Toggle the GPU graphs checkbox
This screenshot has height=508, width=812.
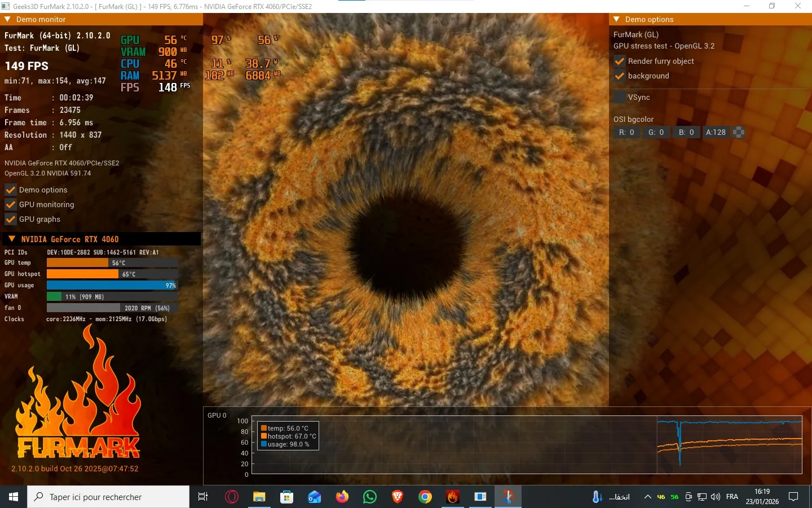[x=11, y=219]
